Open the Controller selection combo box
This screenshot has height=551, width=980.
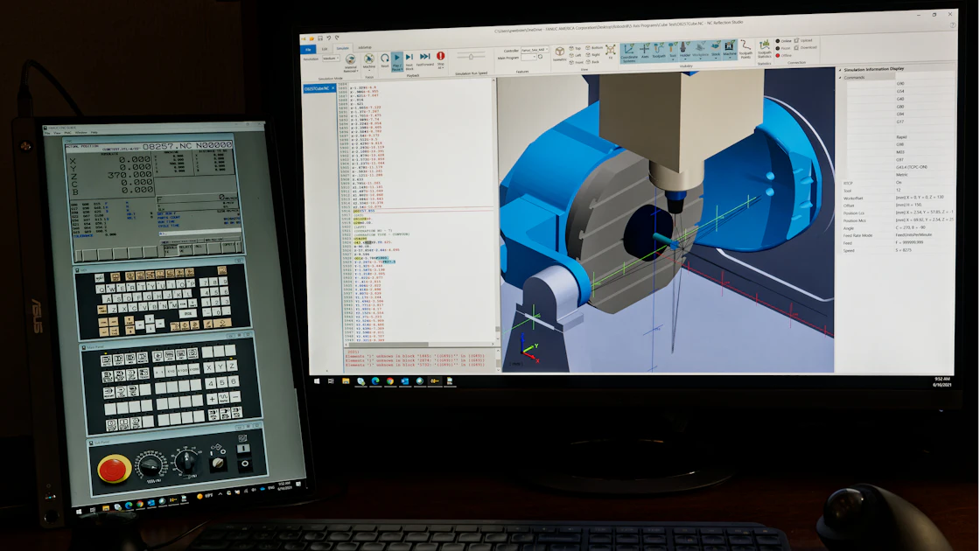(x=535, y=49)
